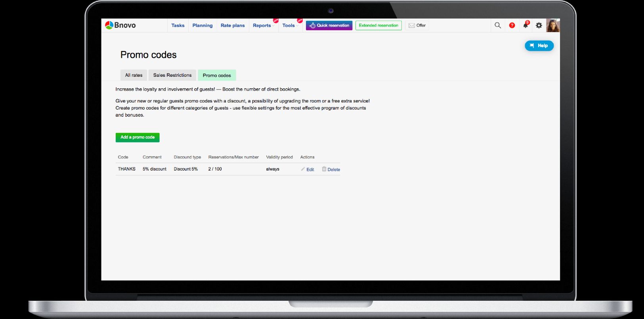644x319 pixels.
Task: Open the notifications bell
Action: click(526, 25)
